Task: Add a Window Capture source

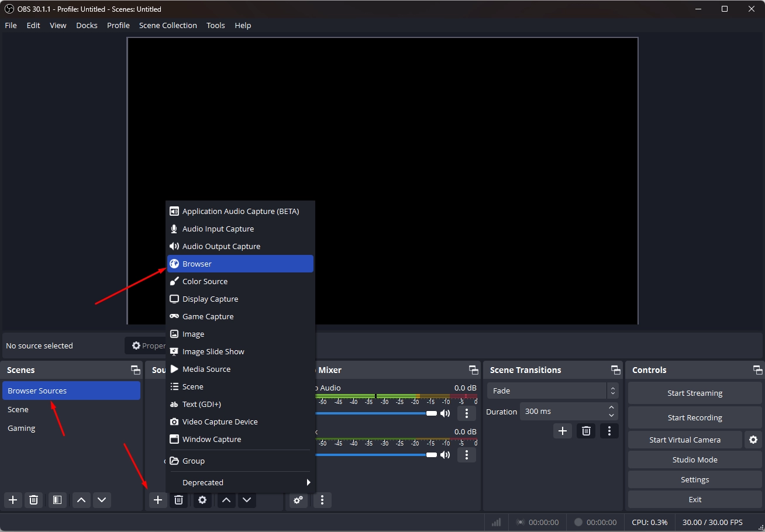Action: point(240,439)
